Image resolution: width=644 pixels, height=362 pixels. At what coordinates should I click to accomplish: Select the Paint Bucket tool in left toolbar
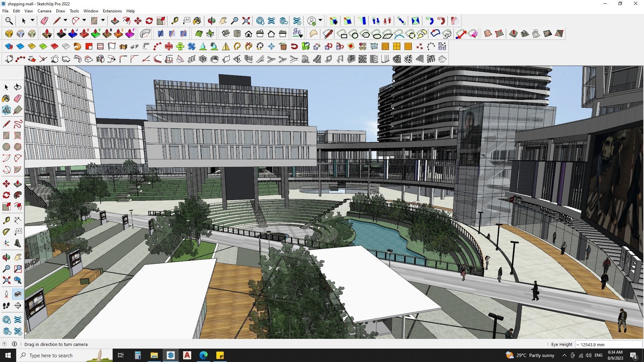coord(6,98)
